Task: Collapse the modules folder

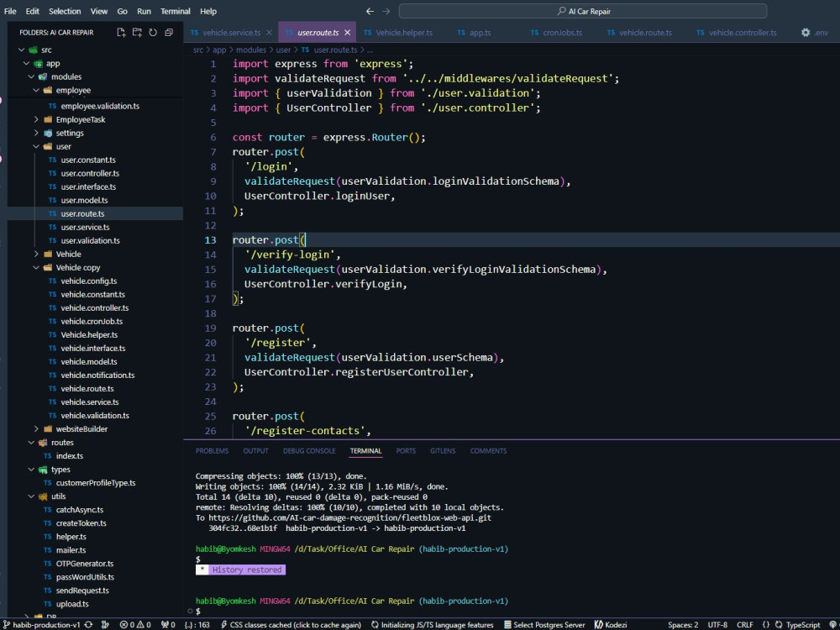Action: [x=31, y=76]
